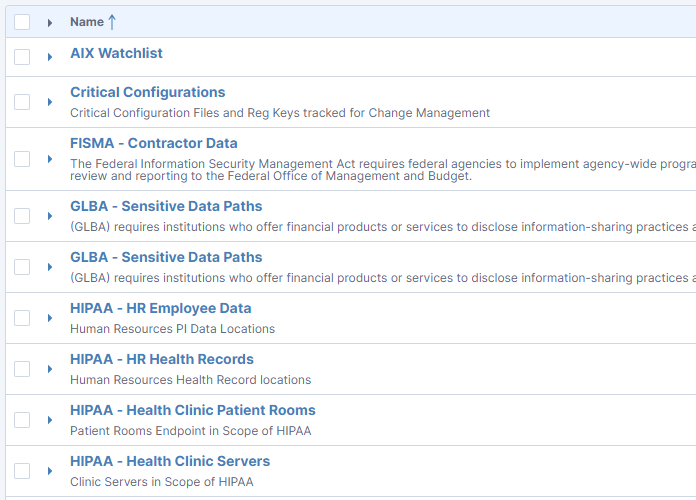Open FISMA - Contractor Data link
Image resolution: width=696 pixels, height=500 pixels.
[x=154, y=143]
